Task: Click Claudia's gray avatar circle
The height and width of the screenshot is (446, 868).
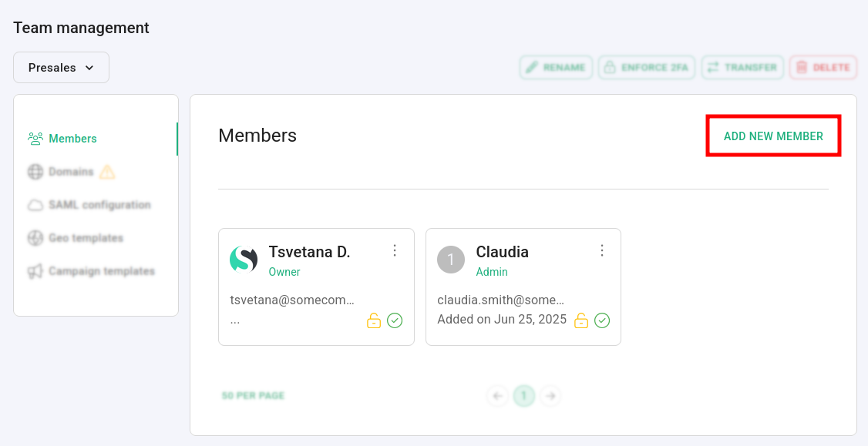Action: pos(451,260)
